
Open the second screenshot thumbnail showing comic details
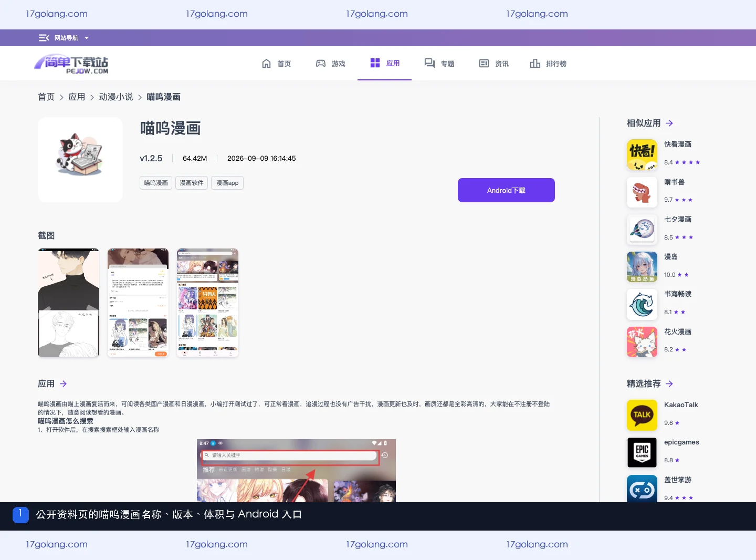coord(138,303)
